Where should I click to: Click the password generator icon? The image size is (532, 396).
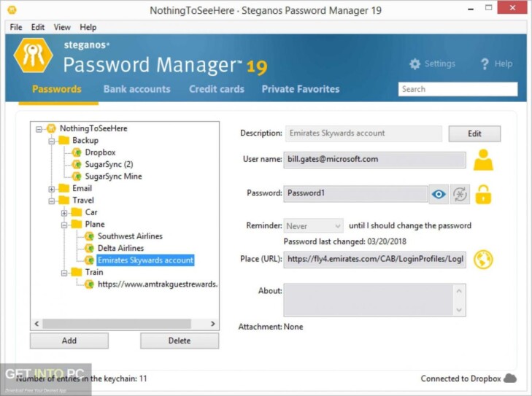[460, 194]
